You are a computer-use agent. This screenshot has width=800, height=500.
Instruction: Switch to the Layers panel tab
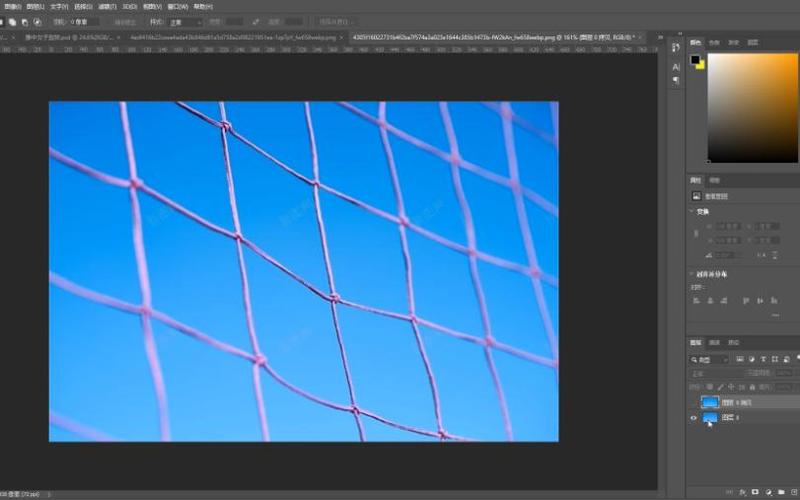[x=696, y=343]
